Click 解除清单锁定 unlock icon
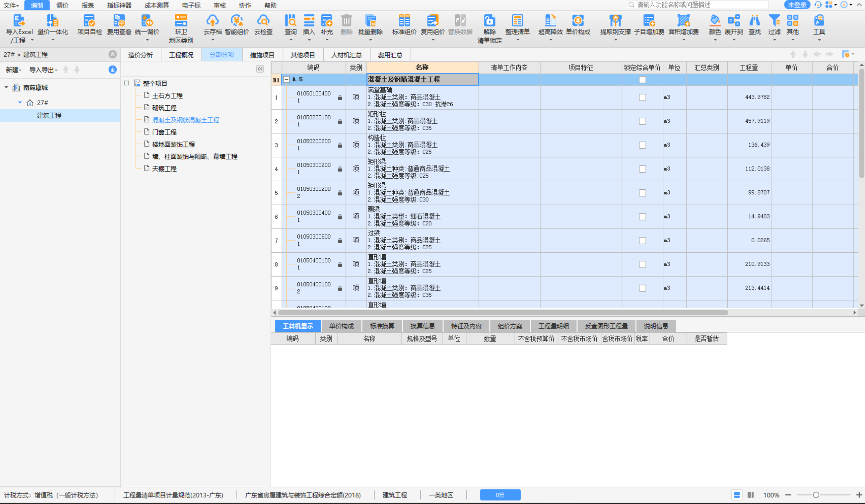This screenshot has height=504, width=865. click(x=490, y=28)
